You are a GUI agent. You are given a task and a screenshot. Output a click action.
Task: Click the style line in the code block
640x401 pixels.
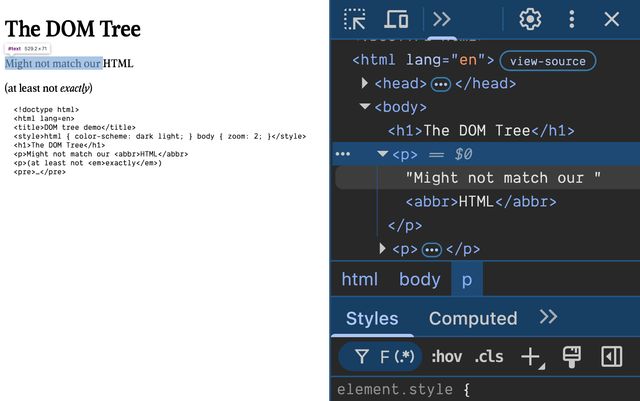coord(160,136)
